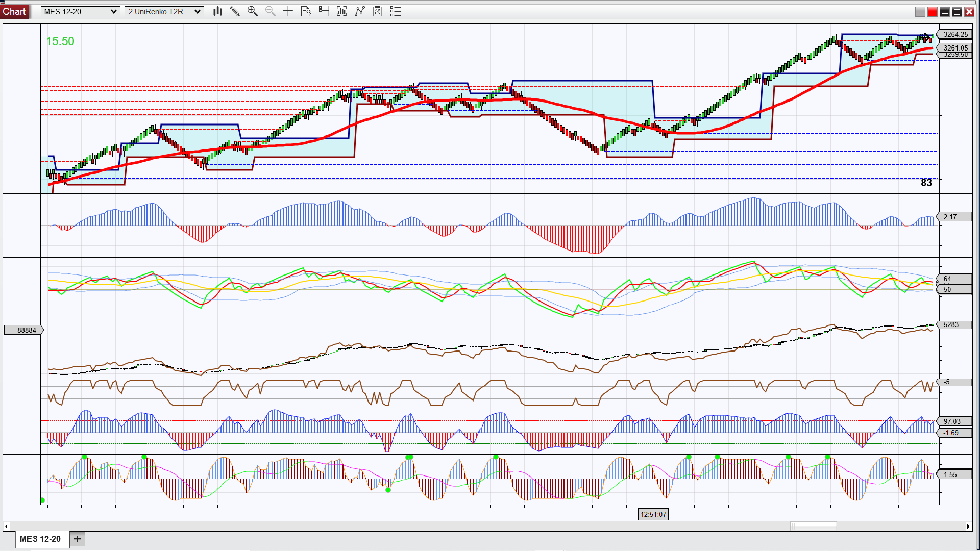Image resolution: width=980 pixels, height=551 pixels.
Task: Select the drawing tools pencil icon
Action: coord(235,11)
